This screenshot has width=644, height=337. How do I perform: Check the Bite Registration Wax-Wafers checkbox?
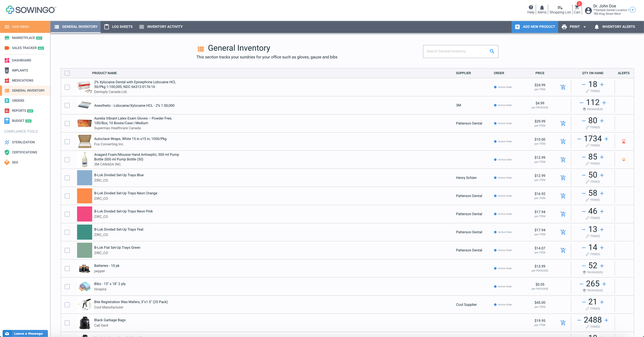67,305
